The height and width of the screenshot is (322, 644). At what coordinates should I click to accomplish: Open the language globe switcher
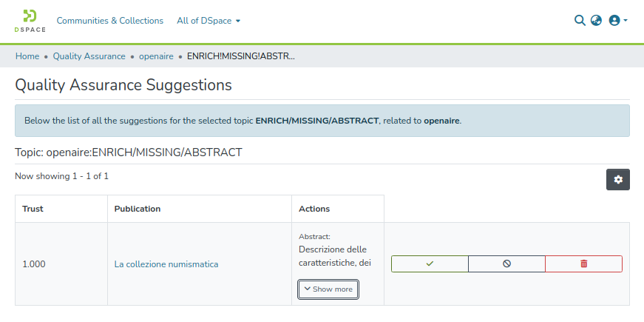596,21
